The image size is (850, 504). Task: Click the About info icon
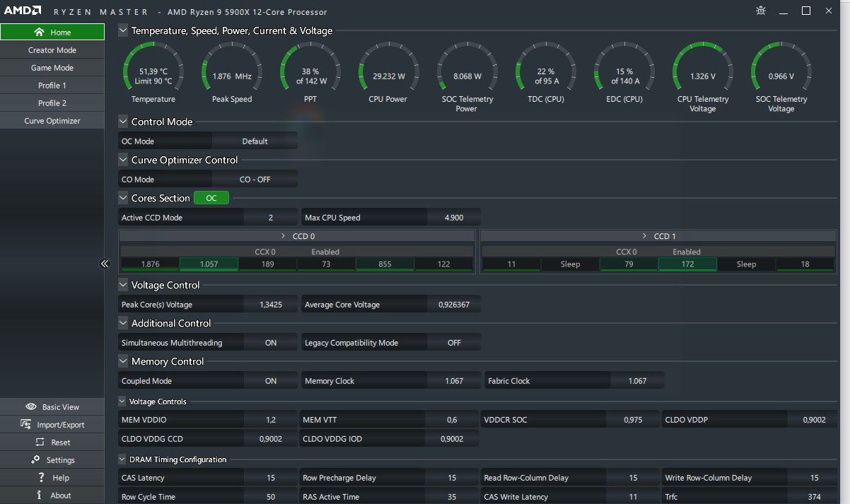(x=40, y=495)
